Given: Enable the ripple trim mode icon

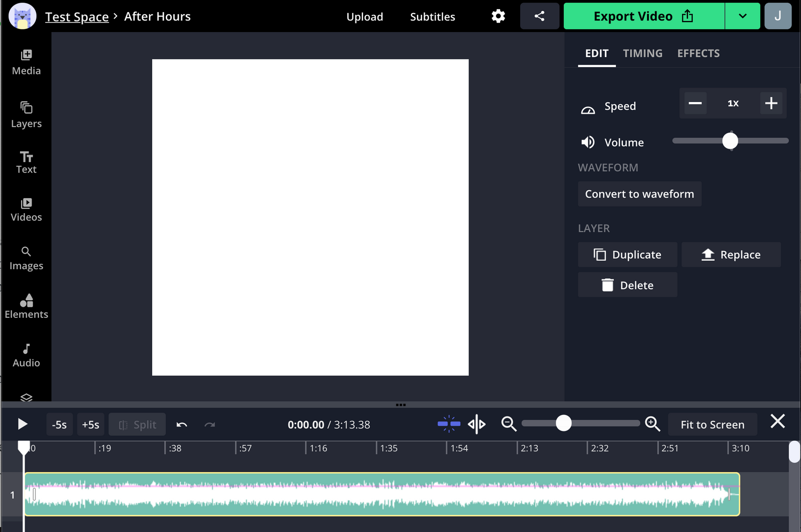Looking at the screenshot, I should (476, 423).
